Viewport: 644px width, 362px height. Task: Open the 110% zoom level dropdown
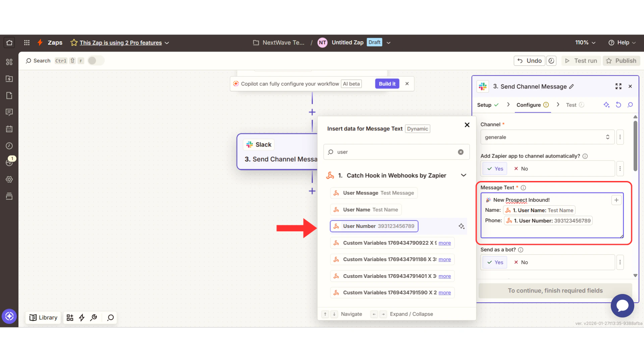[x=585, y=43]
